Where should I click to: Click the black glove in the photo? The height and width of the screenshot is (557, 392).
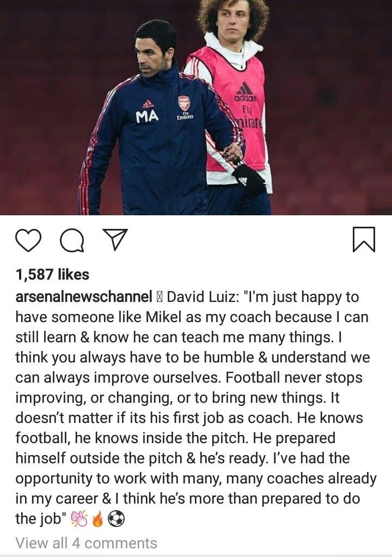point(248,177)
